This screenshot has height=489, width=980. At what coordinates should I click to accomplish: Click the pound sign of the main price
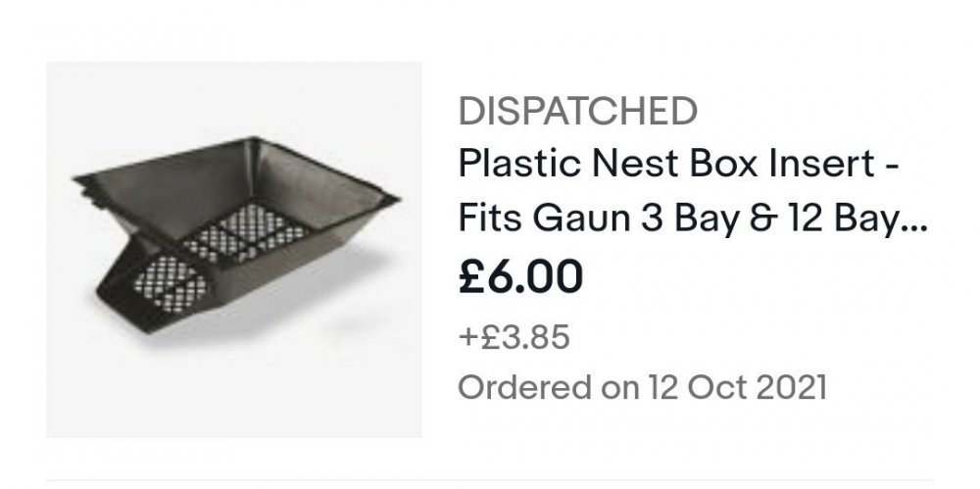coord(470,277)
